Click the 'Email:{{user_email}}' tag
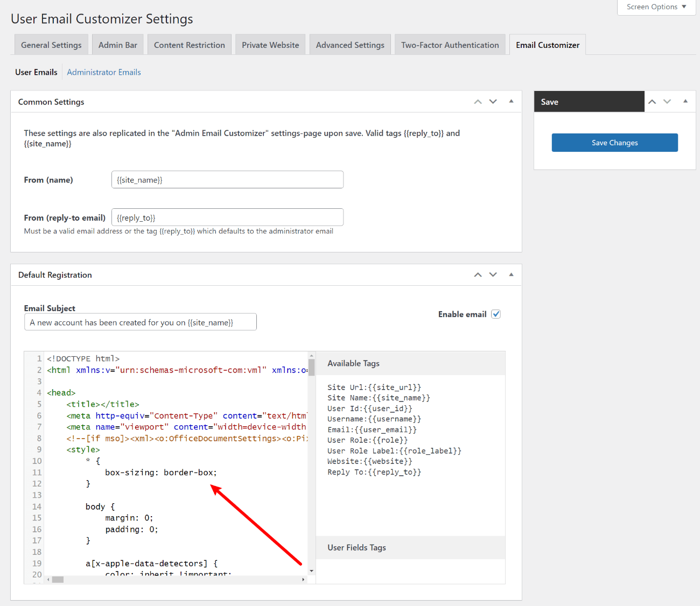The image size is (700, 606). 372,429
